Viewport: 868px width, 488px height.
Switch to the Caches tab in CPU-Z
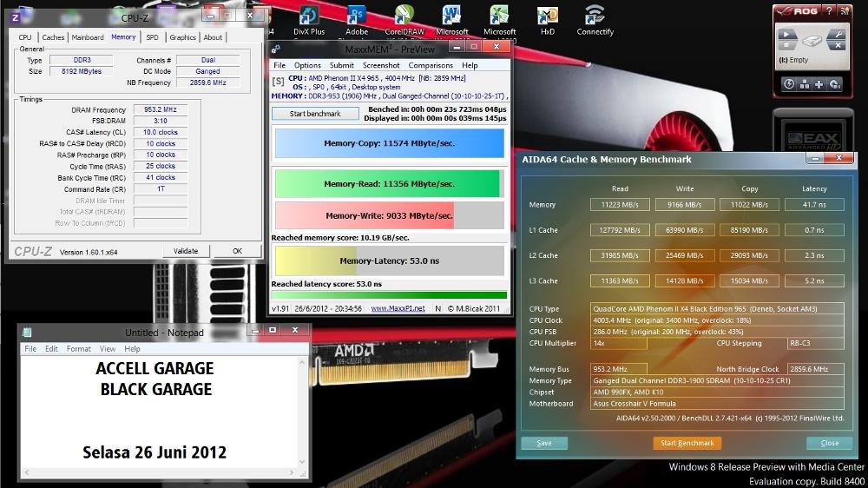pyautogui.click(x=53, y=37)
